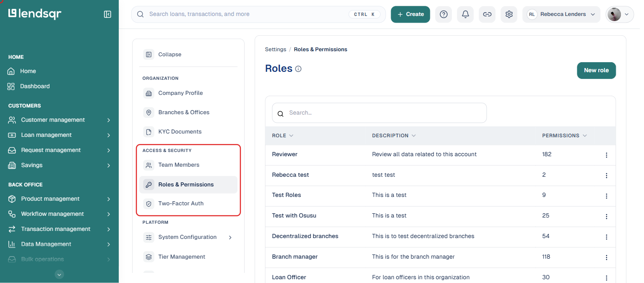Open kebab menu for Rebecca test role
The width and height of the screenshot is (644, 283).
(x=606, y=176)
